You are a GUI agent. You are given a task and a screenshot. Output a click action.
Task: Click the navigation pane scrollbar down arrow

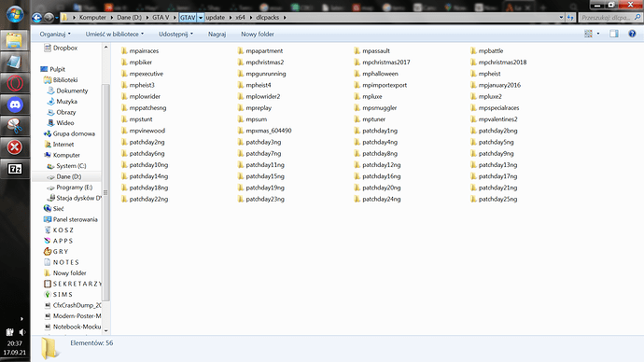click(x=106, y=330)
